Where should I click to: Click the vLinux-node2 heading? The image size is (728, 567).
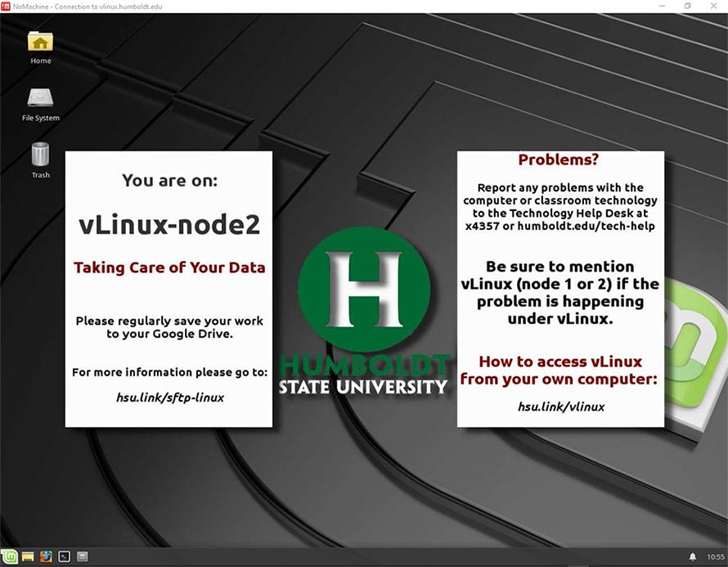[x=169, y=225]
